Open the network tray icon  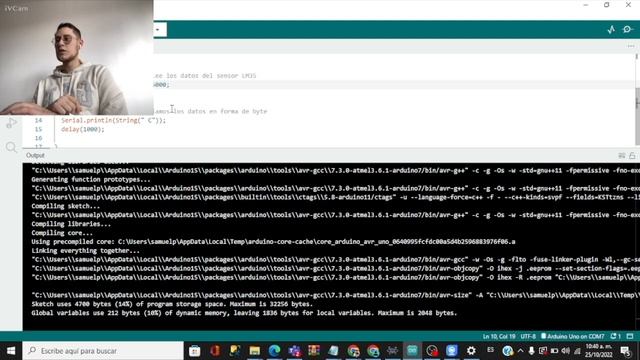tap(577, 351)
